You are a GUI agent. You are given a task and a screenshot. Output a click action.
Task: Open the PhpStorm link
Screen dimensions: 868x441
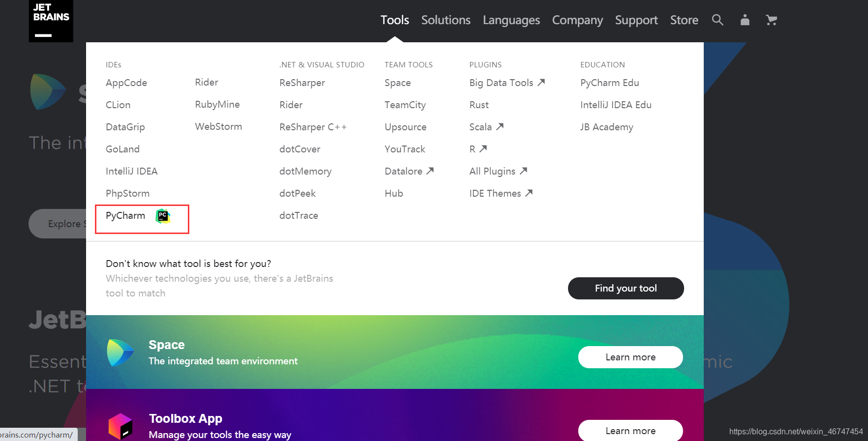pos(127,194)
